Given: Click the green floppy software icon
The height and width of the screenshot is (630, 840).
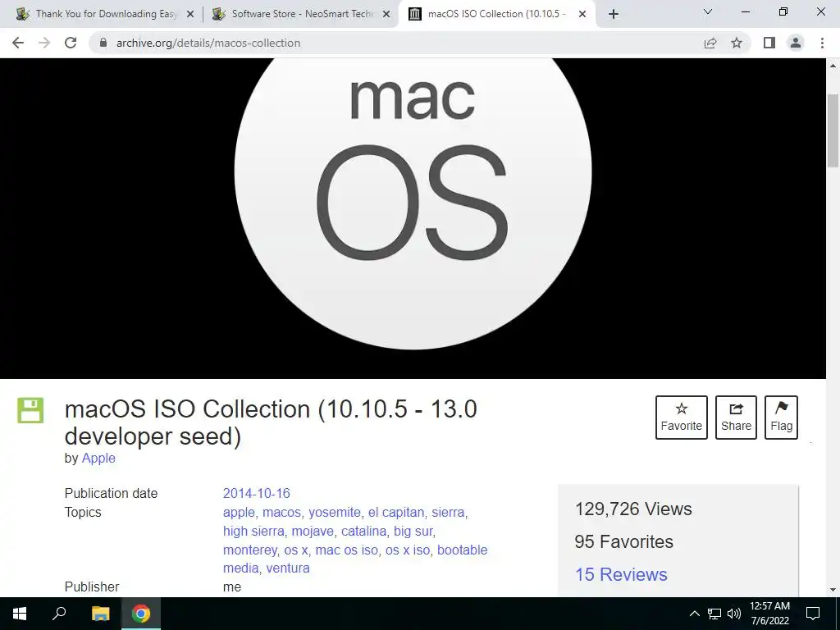Looking at the screenshot, I should (x=30, y=410).
